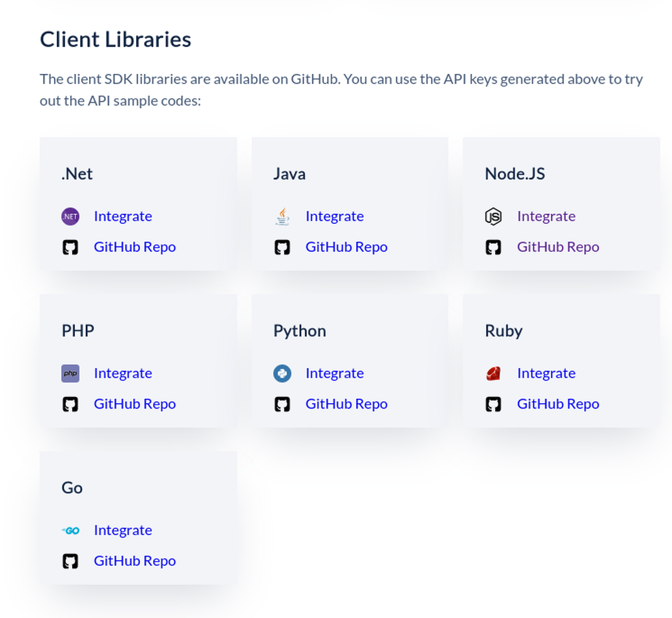Open the Node.JS GitHub Repo link
This screenshot has width=672, height=618.
tap(558, 248)
